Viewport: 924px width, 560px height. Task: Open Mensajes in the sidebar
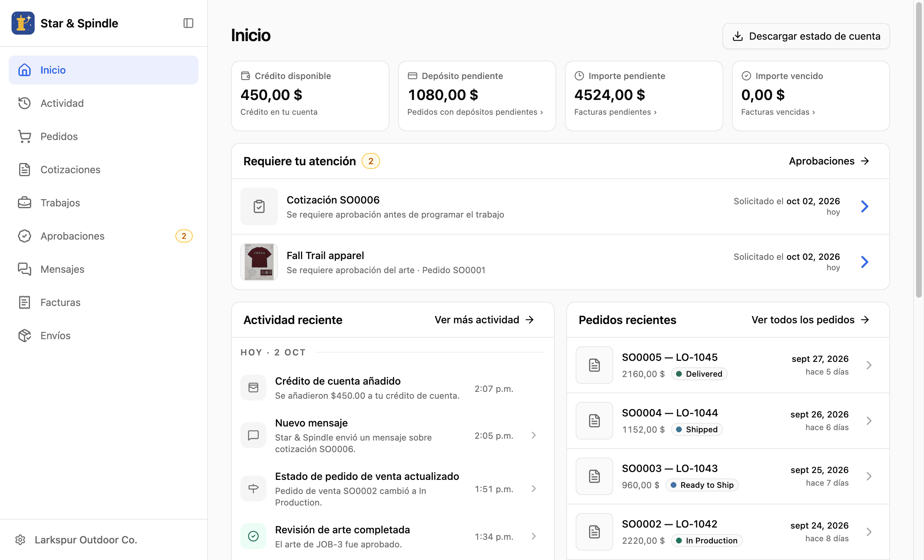(104, 269)
